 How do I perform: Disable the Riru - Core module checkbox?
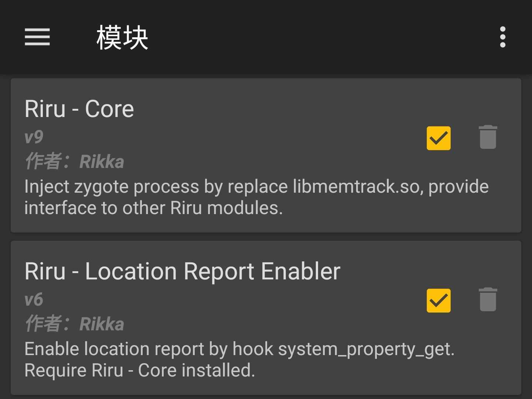click(439, 138)
